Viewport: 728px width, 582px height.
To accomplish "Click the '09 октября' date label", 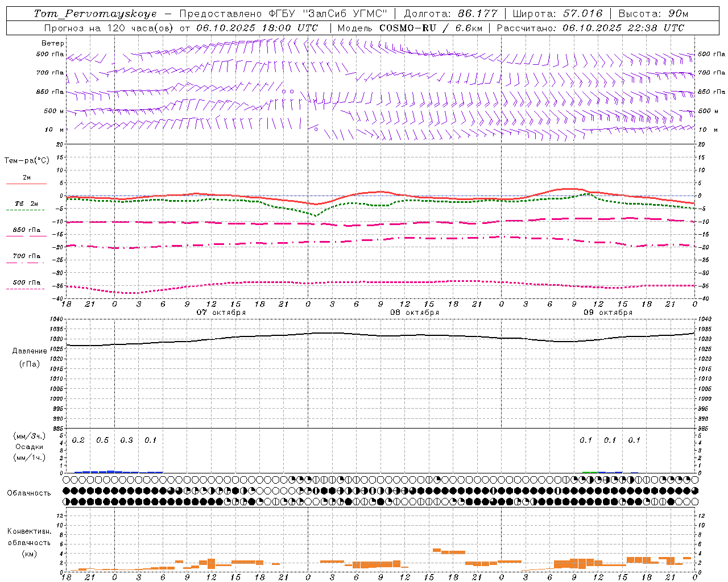I will pyautogui.click(x=608, y=312).
